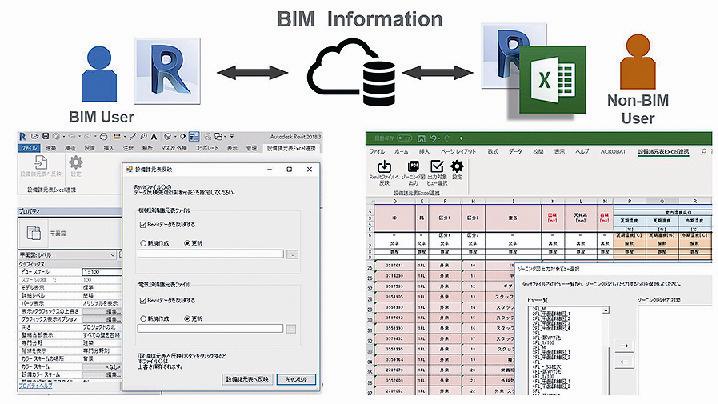Open the ファイル tab in Excel
The image size is (718, 404).
point(377,151)
